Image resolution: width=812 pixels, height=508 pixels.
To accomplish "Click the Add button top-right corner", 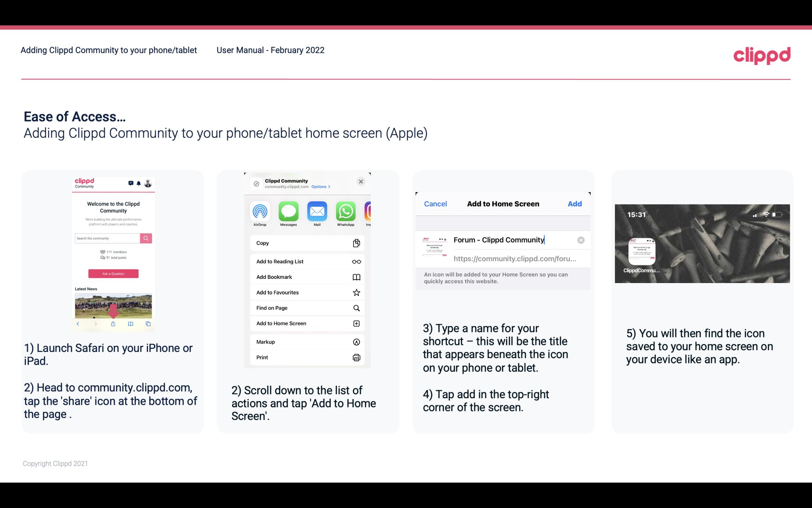I will click(x=574, y=204).
